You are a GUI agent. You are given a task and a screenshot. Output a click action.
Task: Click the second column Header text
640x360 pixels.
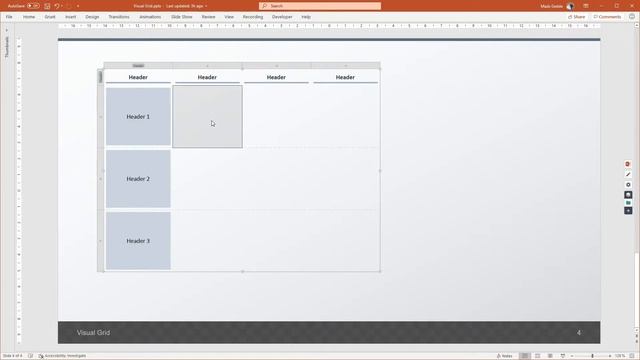coord(207,77)
